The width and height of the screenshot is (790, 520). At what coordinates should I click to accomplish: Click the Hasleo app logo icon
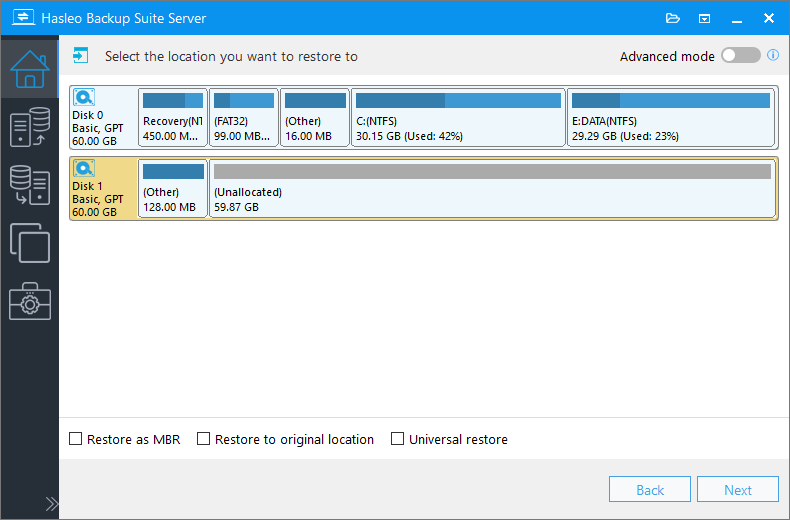(23, 18)
